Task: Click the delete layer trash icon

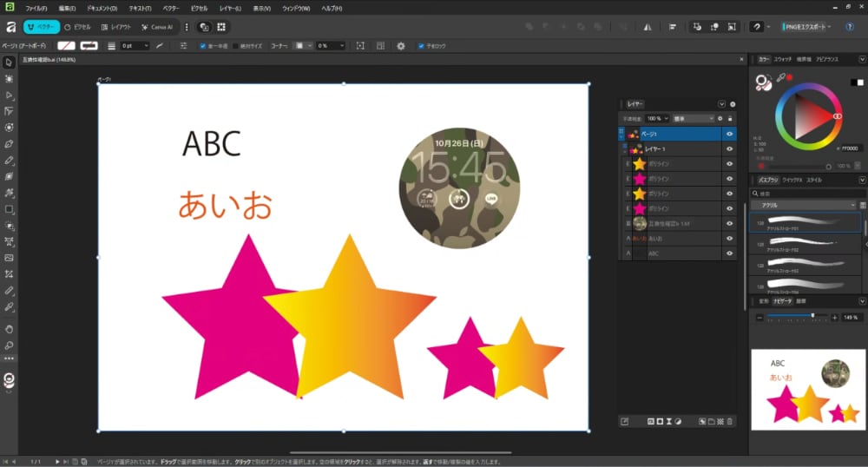Action: [x=730, y=421]
